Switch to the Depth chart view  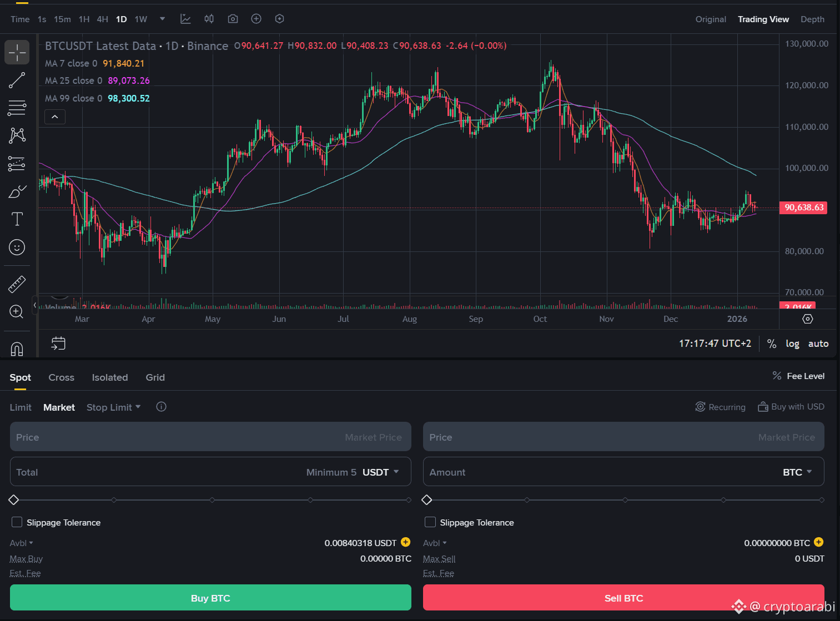pyautogui.click(x=812, y=19)
